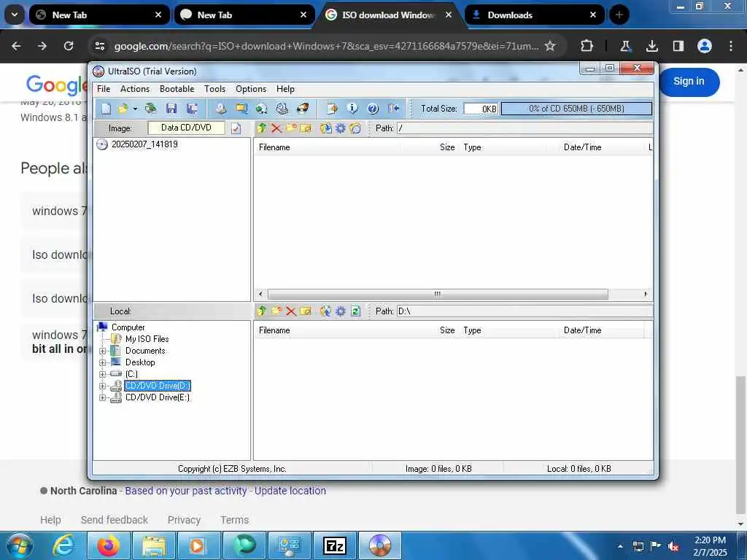Click the Rename folder icon in image pane toolbar
747x560 pixels.
click(306, 128)
